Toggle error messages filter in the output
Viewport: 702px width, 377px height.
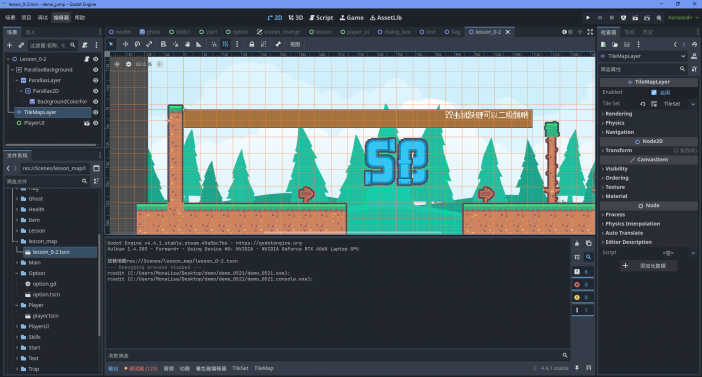582,285
